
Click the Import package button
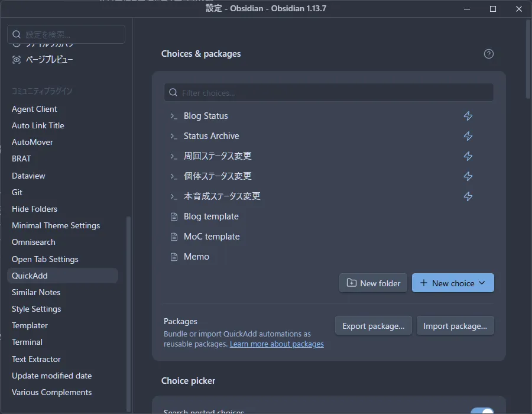pyautogui.click(x=455, y=326)
